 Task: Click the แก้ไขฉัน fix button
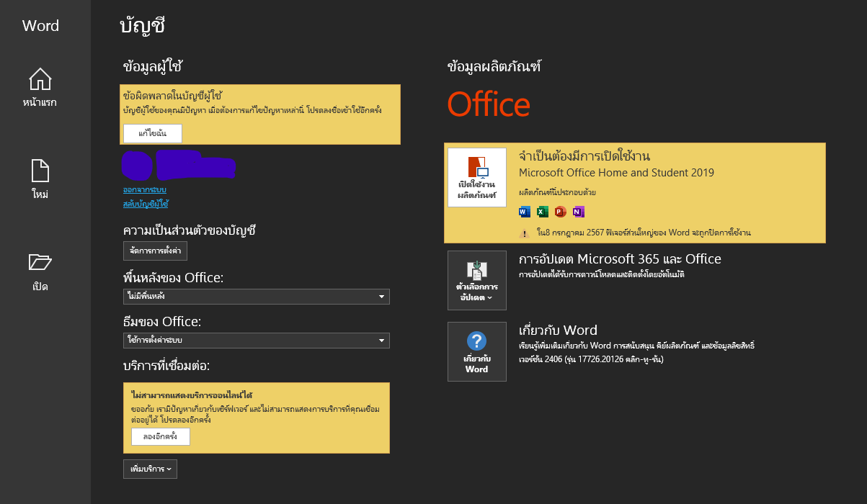click(x=153, y=133)
